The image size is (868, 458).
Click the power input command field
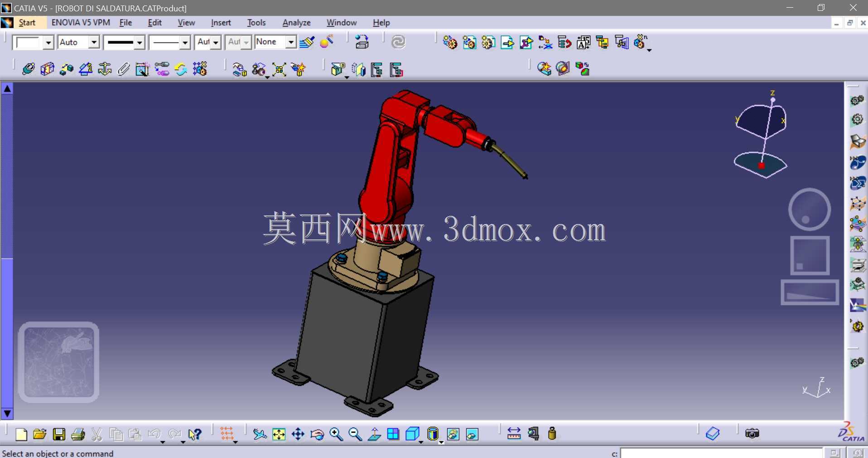coord(721,453)
